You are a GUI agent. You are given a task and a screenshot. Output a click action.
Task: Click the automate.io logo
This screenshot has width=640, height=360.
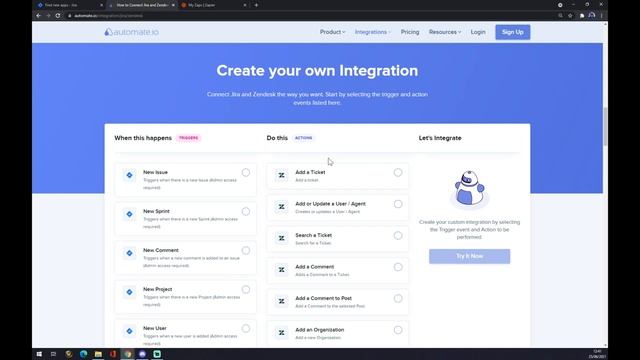tap(131, 32)
